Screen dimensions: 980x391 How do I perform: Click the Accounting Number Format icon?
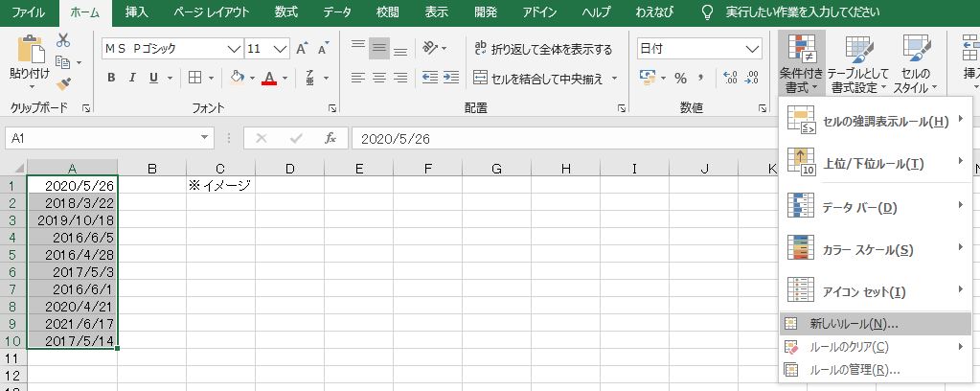pyautogui.click(x=647, y=79)
